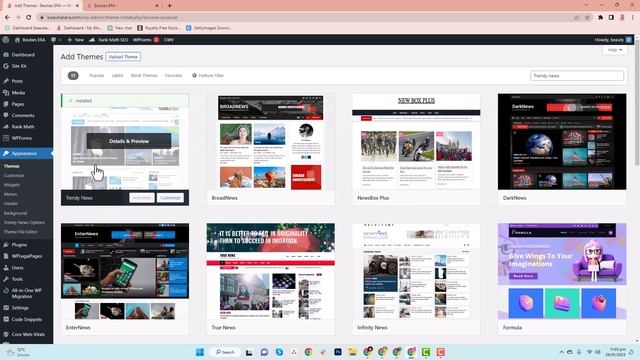The image size is (640, 360).
Task: Open a new browser tab
Action: pyautogui.click(x=169, y=6)
